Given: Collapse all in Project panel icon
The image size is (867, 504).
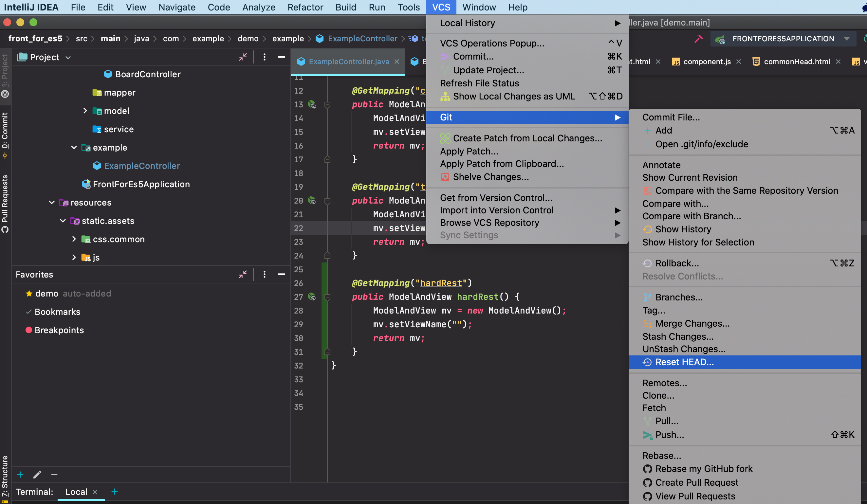Looking at the screenshot, I should click(x=243, y=57).
